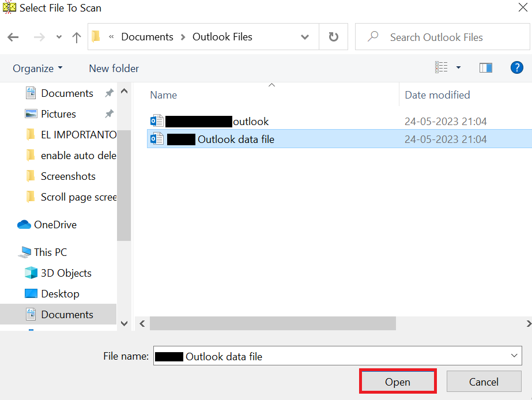Click the up one level arrow
Screen dimensions: 532x400
pyautogui.click(x=77, y=37)
